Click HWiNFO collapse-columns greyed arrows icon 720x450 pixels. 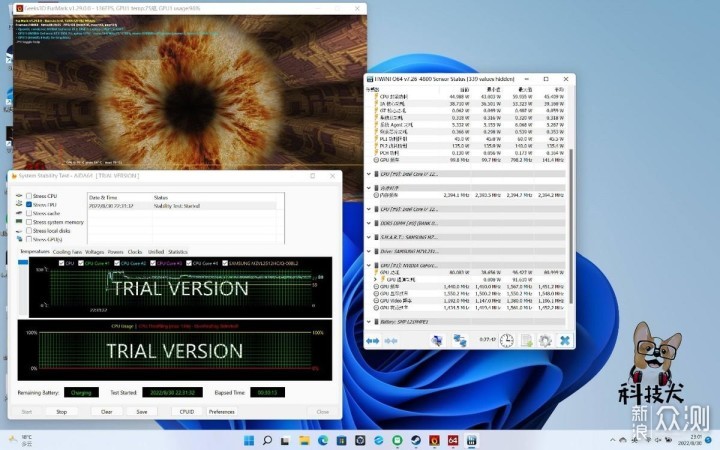pos(390,341)
